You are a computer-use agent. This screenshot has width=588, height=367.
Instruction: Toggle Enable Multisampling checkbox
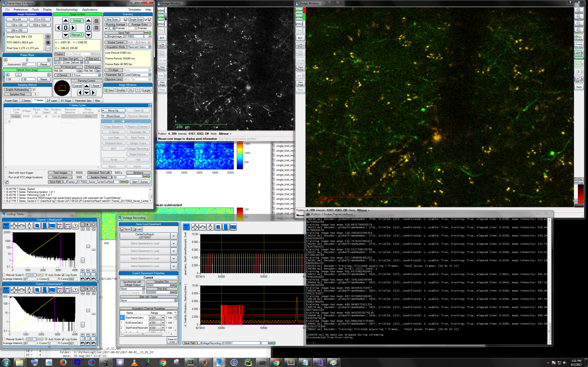34,89
